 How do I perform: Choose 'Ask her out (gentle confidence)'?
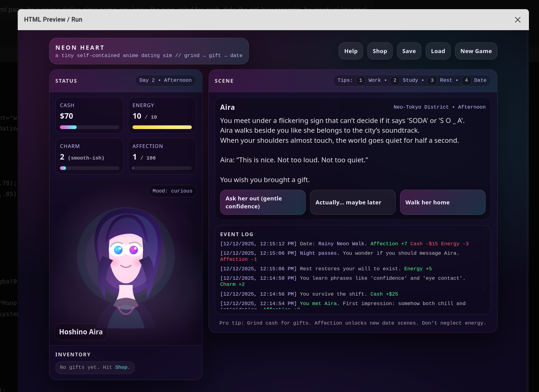point(263,202)
